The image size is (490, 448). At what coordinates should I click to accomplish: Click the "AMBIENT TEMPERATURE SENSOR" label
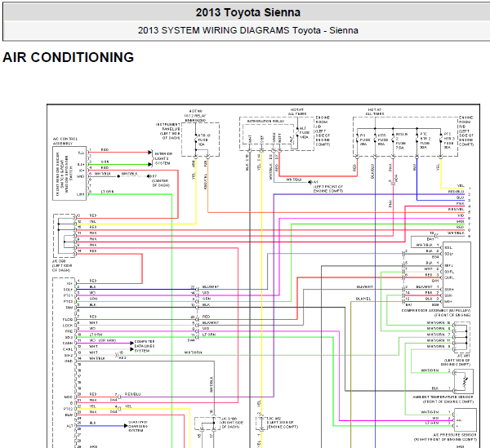pyautogui.click(x=443, y=397)
